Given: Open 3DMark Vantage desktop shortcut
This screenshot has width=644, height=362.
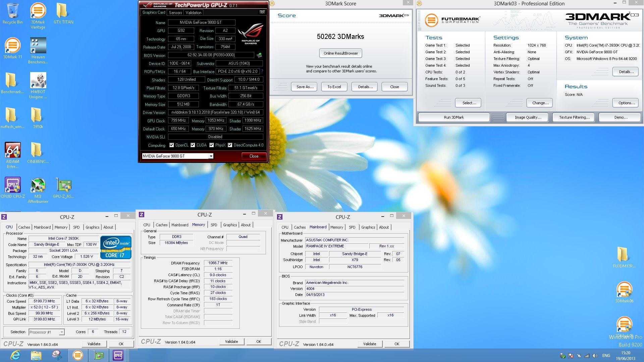Looking at the screenshot, I should 38,16.
